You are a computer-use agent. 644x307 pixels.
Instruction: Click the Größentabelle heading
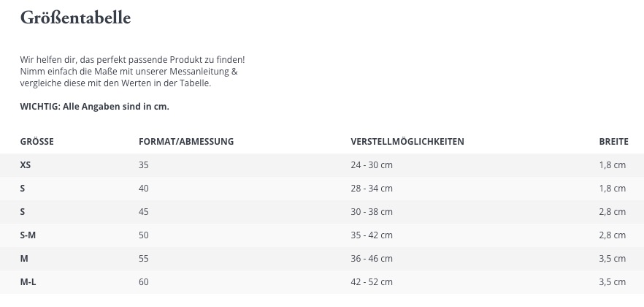coord(75,18)
